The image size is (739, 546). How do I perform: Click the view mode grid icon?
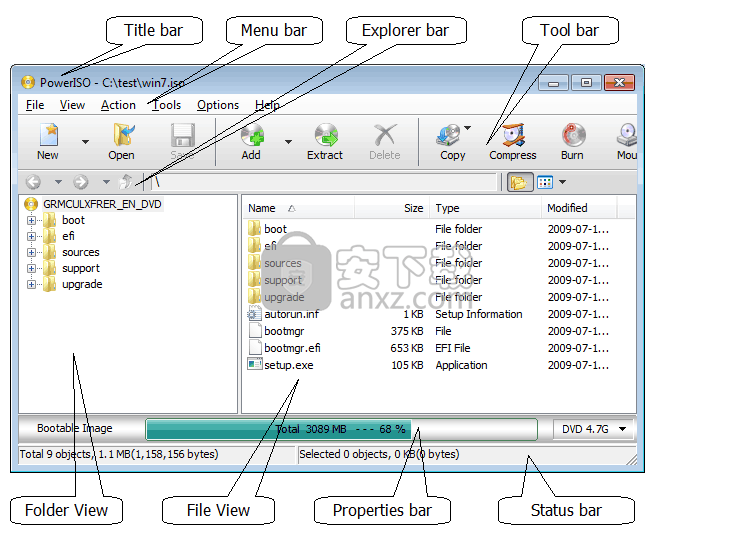[x=545, y=182]
